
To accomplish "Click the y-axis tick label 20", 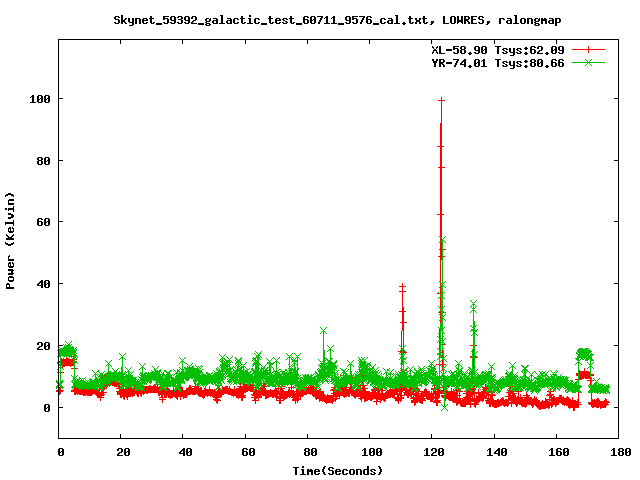I will tap(43, 346).
